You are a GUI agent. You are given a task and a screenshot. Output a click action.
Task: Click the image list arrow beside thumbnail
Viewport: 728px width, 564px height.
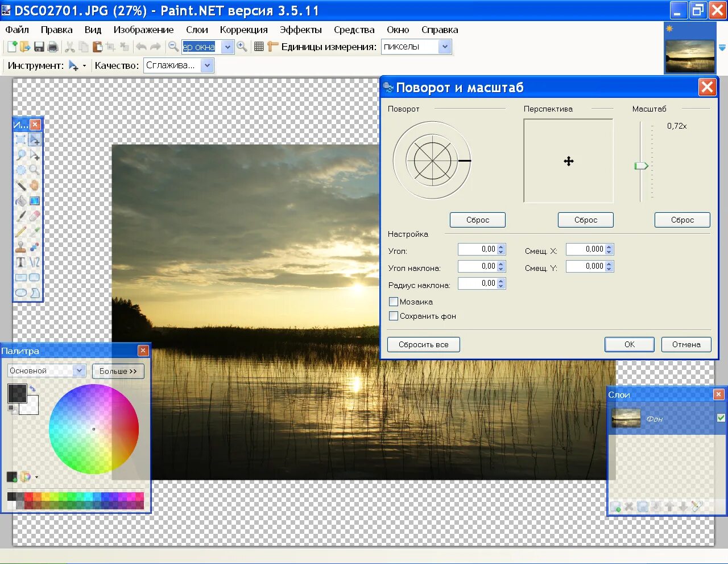click(722, 48)
